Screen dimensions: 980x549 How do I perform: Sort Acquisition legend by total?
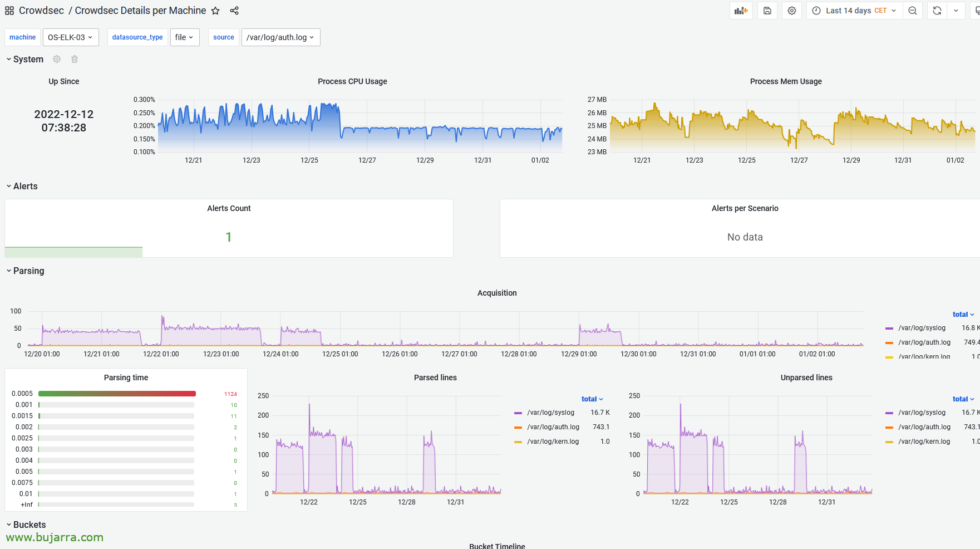tap(963, 315)
